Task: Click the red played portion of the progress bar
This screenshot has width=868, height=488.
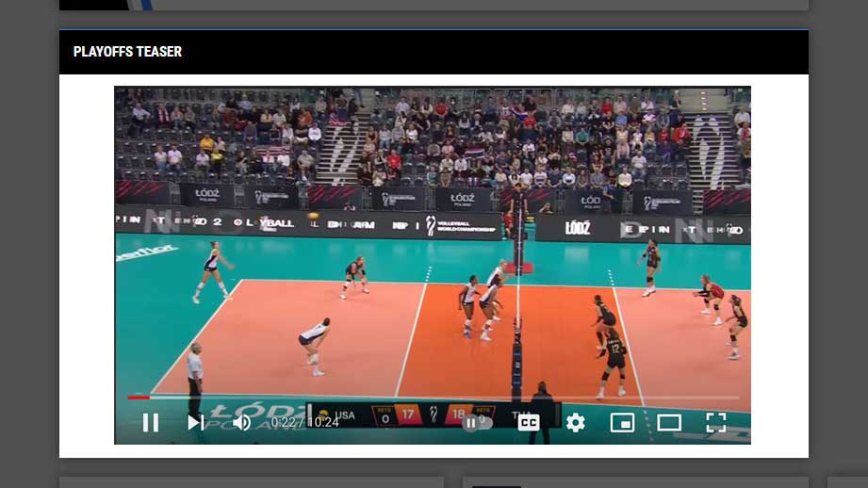Action: (138, 398)
